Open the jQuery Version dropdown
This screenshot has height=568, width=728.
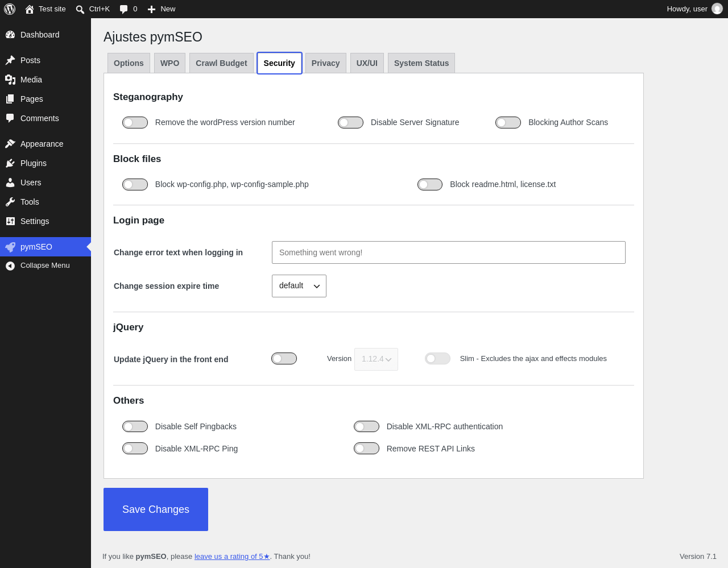click(x=376, y=359)
